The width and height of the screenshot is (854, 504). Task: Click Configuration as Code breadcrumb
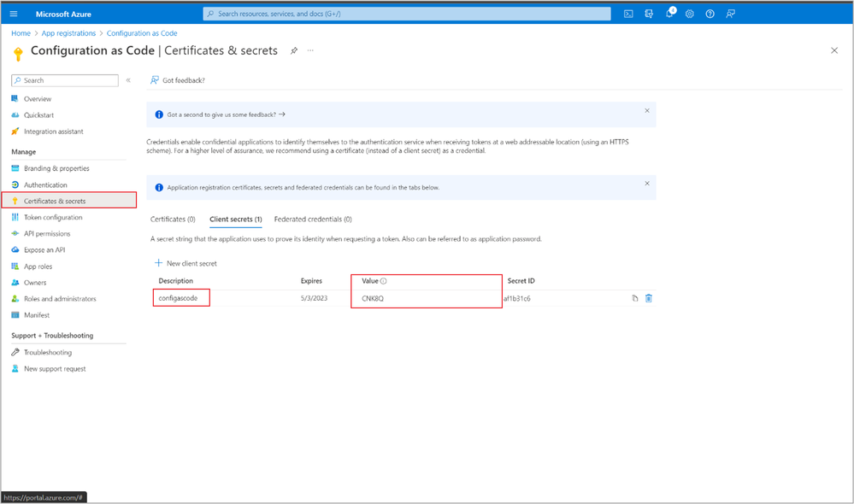(142, 33)
